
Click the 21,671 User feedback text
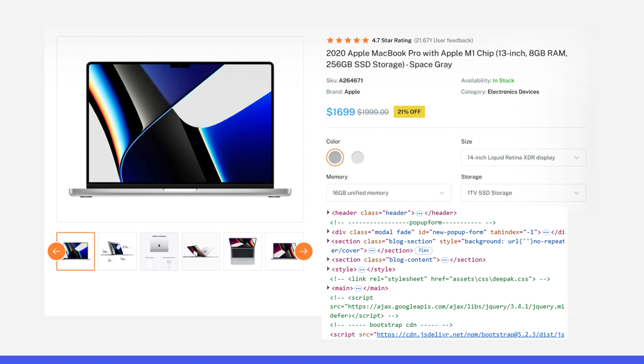[443, 41]
